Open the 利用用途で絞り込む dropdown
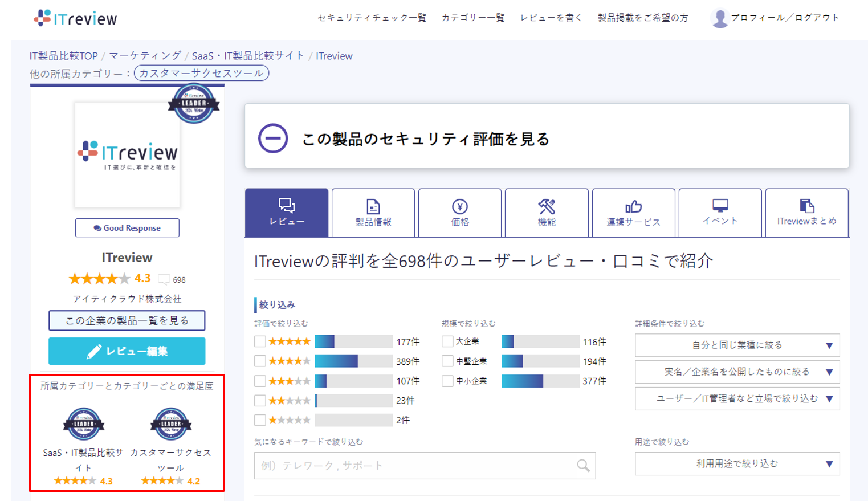 737,463
